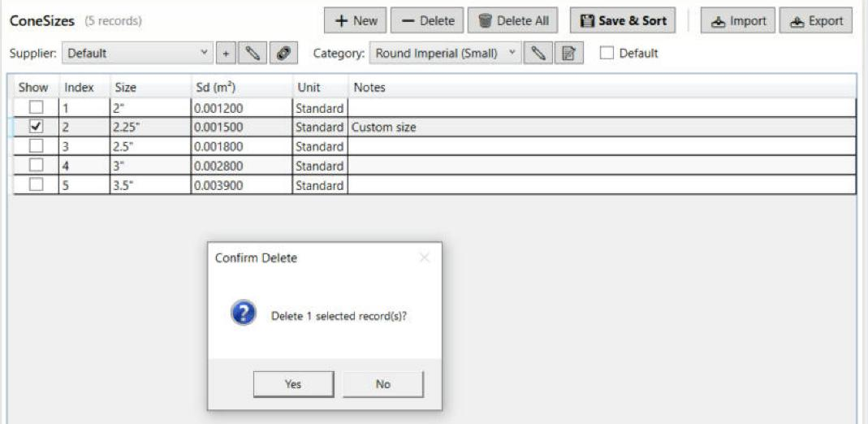Select the 0.001800 Sd cell

tap(242, 147)
